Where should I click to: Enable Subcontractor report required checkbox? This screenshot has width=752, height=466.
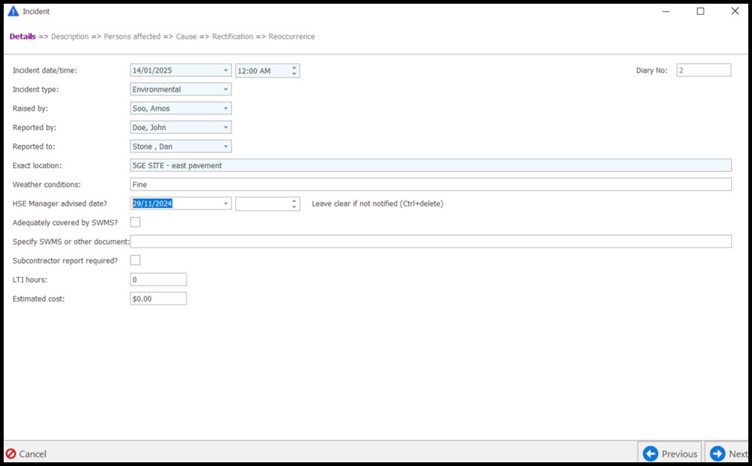(135, 260)
